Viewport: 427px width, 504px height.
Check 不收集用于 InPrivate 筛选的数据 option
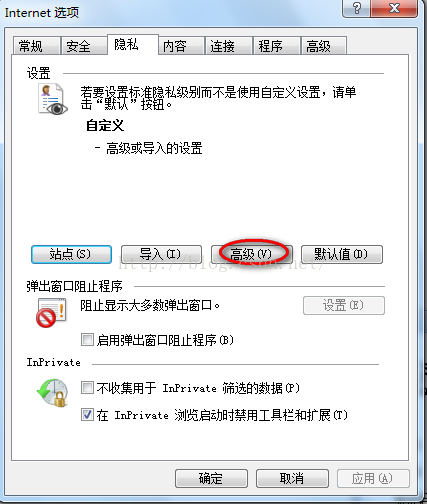tap(87, 388)
